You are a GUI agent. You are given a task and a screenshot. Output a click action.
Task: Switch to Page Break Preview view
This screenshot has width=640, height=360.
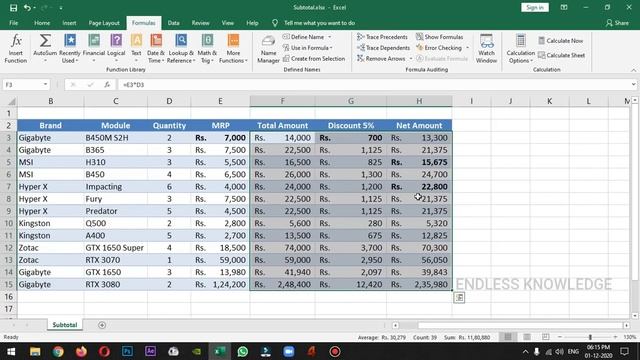[x=546, y=337]
